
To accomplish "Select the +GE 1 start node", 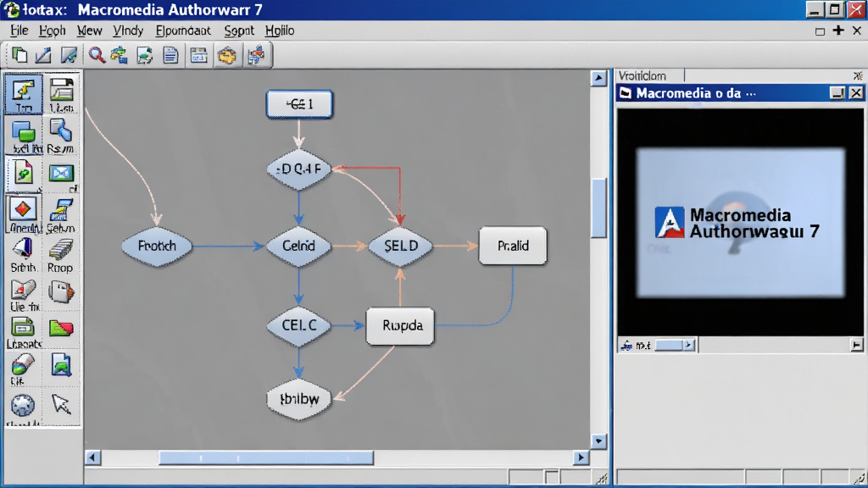I will click(x=299, y=104).
